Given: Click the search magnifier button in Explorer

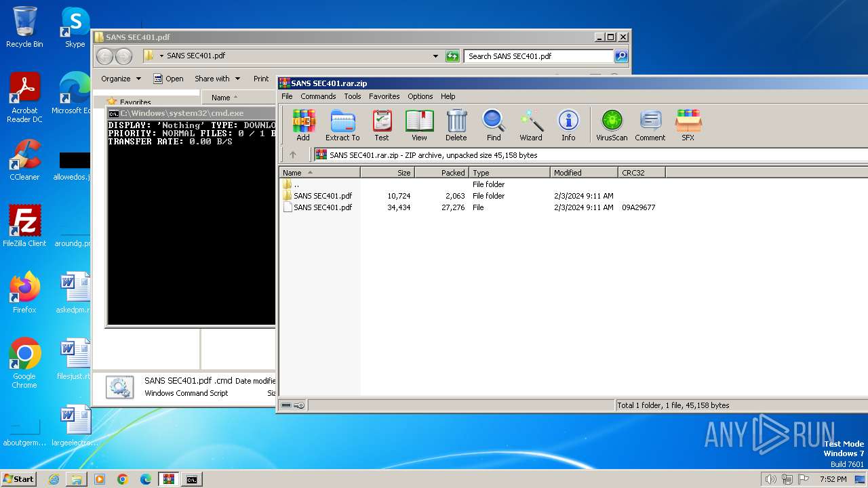Looking at the screenshot, I should tap(621, 56).
